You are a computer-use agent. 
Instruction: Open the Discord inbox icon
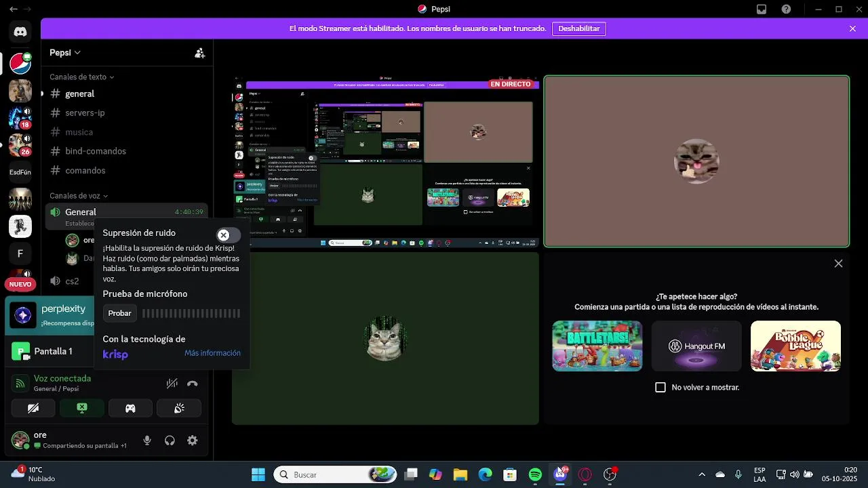coord(762,9)
